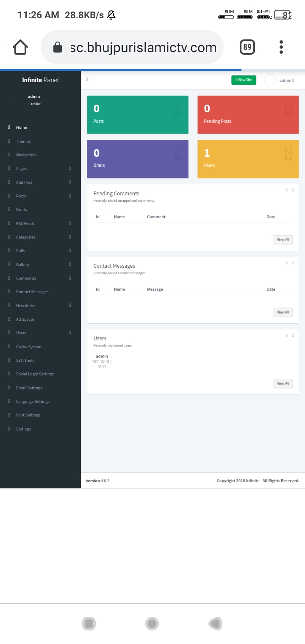Select SEO Tools from sidebar menu
Viewport: 305px width, 644px height.
[x=25, y=361]
